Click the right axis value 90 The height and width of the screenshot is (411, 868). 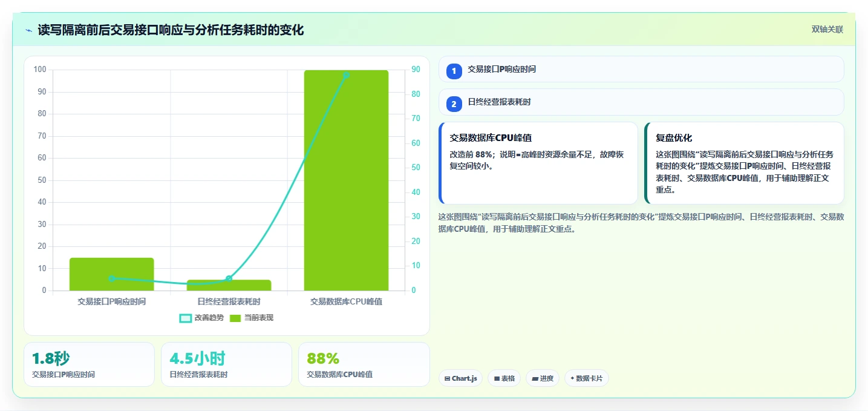coord(416,70)
